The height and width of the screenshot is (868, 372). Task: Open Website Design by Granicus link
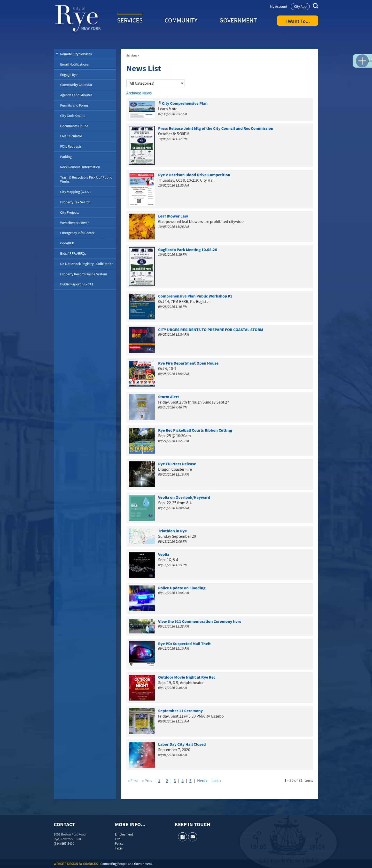pos(75,864)
